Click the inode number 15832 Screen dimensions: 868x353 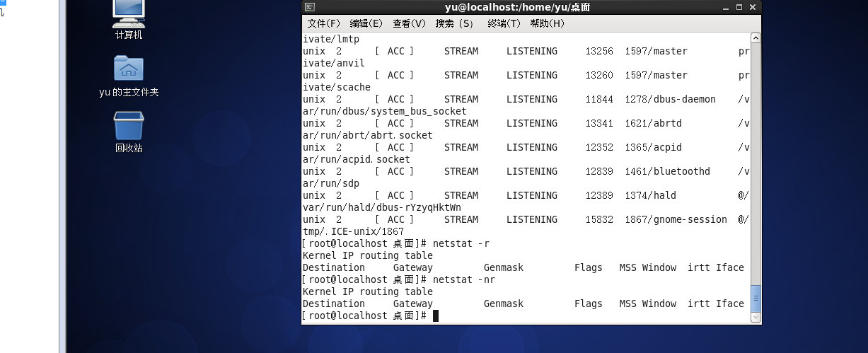coord(600,219)
